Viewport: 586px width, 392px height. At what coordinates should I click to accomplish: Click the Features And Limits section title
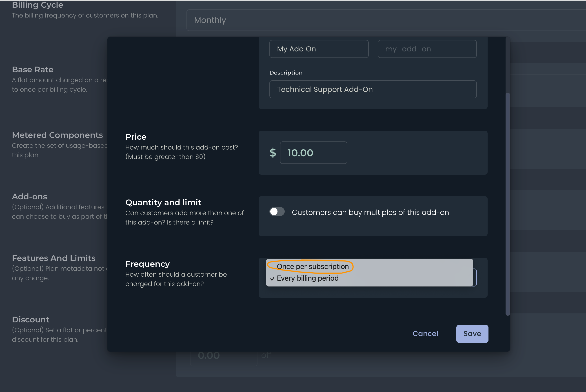53,258
